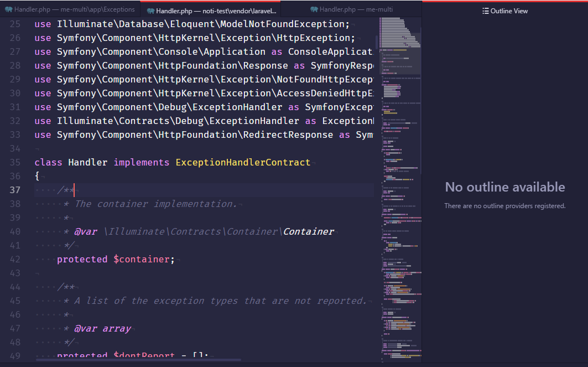Click the highlighted 'Container' type on line 40
Viewport: 588px width, 367px height.
pos(309,232)
